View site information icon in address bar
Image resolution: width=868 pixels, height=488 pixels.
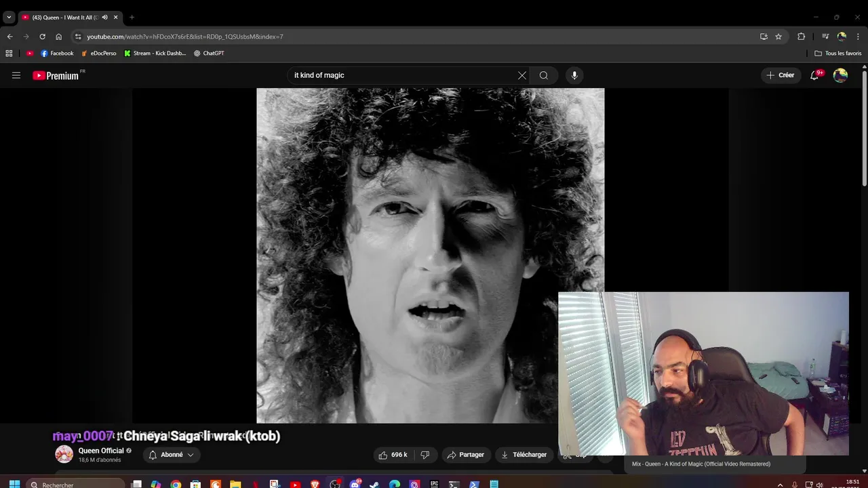click(78, 37)
